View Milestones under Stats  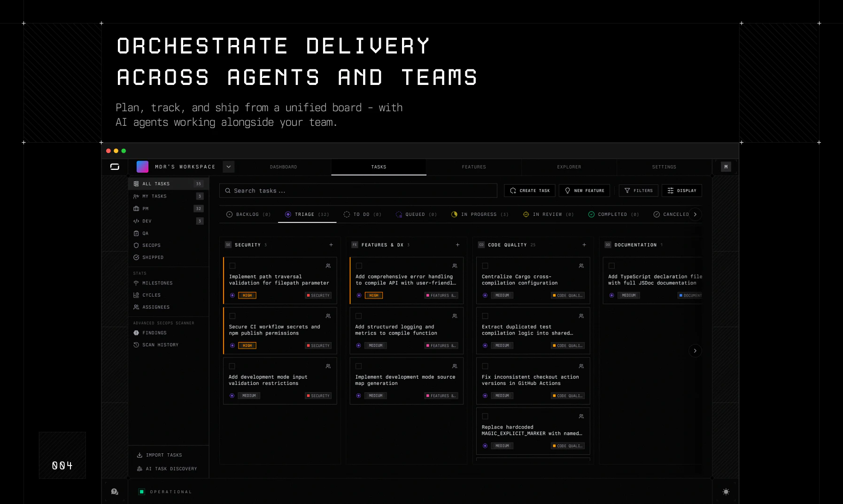[157, 283]
